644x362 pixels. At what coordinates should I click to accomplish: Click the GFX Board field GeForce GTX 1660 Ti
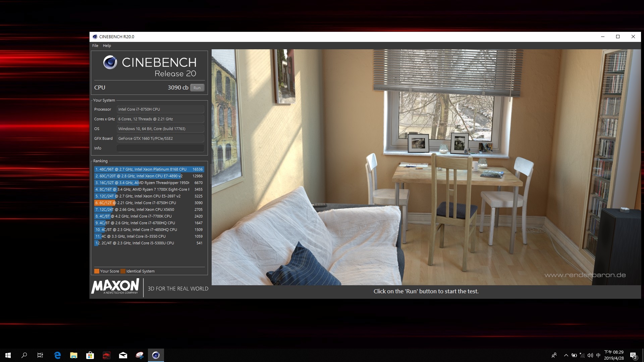(x=160, y=138)
